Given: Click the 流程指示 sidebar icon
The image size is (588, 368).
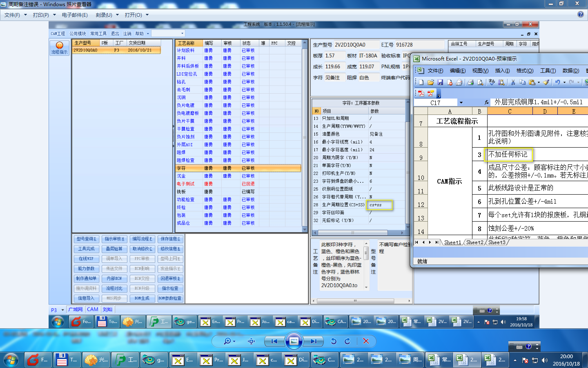Looking at the screenshot, I should click(x=59, y=48).
